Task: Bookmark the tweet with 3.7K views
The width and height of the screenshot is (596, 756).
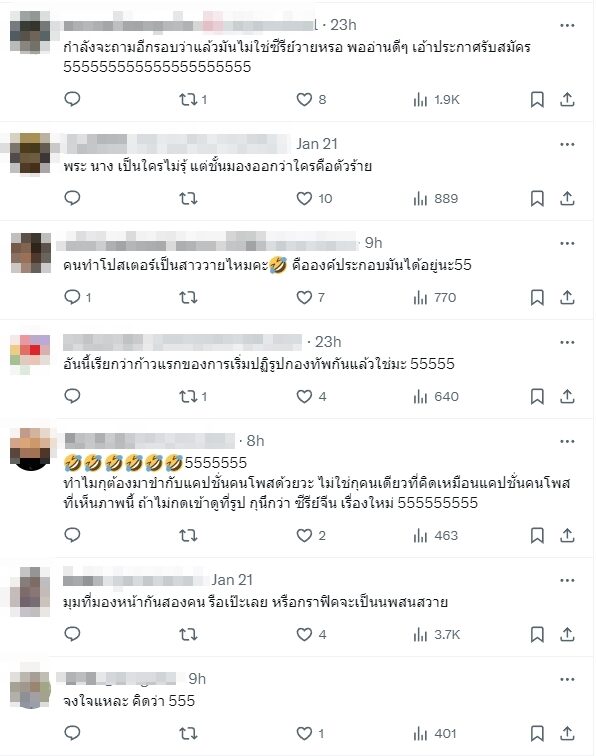Action: (x=537, y=634)
